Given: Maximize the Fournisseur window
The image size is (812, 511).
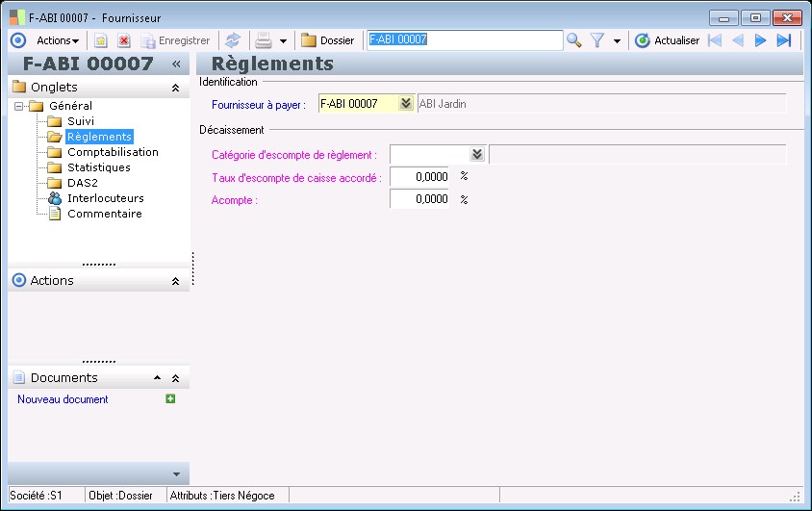Looking at the screenshot, I should tap(755, 18).
